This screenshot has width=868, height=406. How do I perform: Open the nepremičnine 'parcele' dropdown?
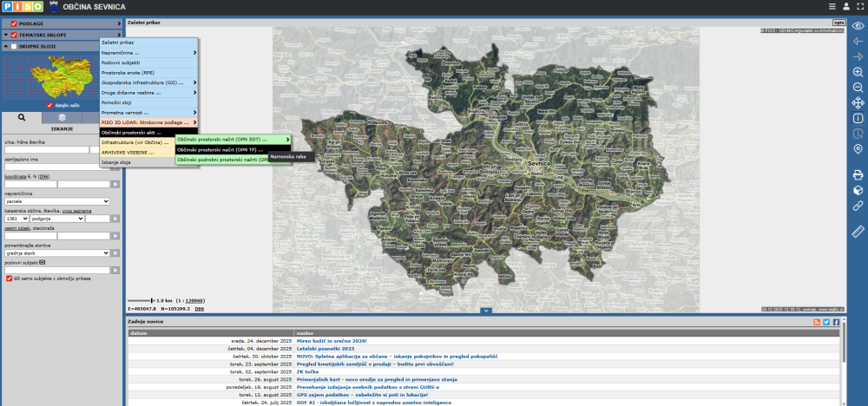[x=57, y=201]
